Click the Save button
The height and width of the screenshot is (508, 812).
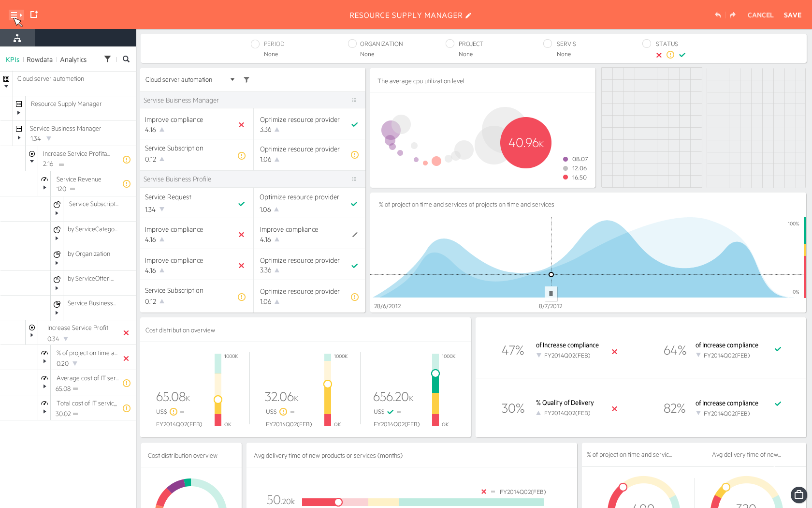(793, 15)
